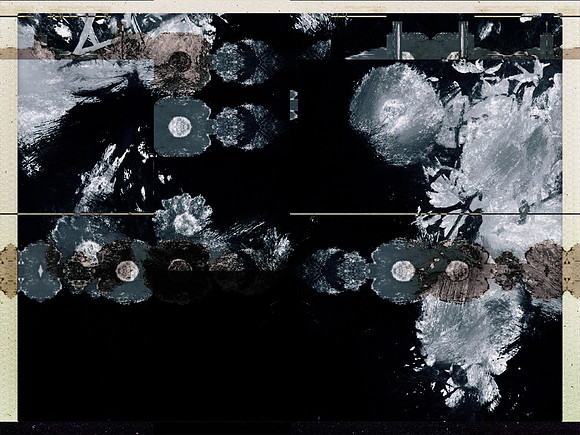Click the beige horizontal divider line across the canvas
The width and height of the screenshot is (580, 435).
click(x=290, y=214)
